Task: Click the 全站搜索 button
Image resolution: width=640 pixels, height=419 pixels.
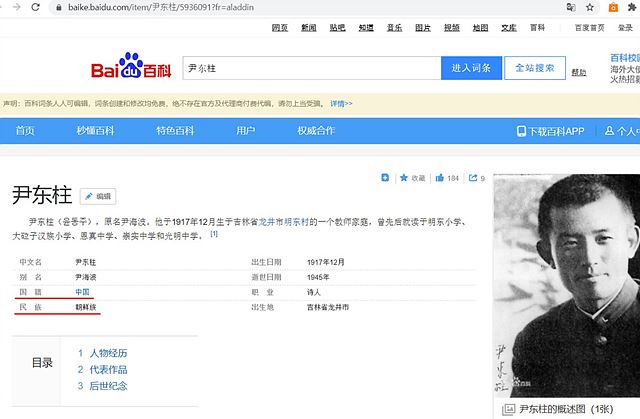Action: click(534, 69)
